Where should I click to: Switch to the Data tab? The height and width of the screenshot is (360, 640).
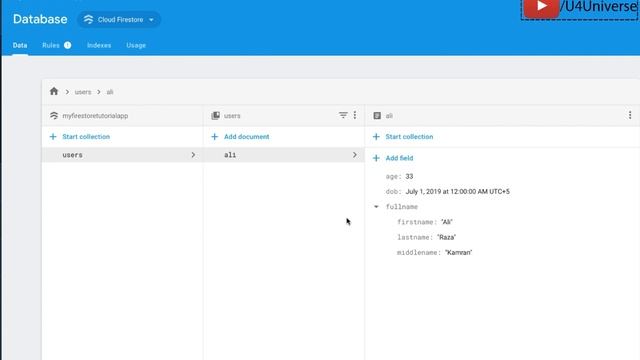click(20, 45)
